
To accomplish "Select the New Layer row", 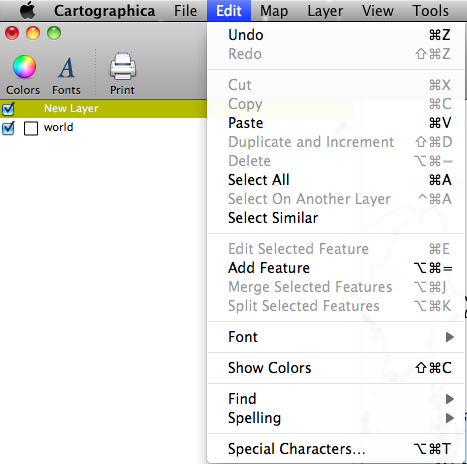I will coord(103,109).
